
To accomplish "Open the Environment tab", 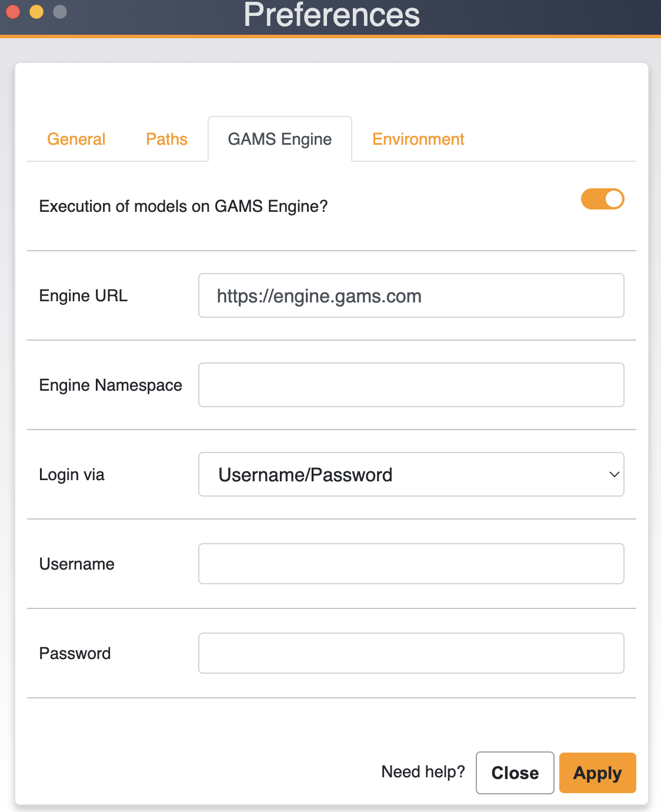I will pos(418,139).
